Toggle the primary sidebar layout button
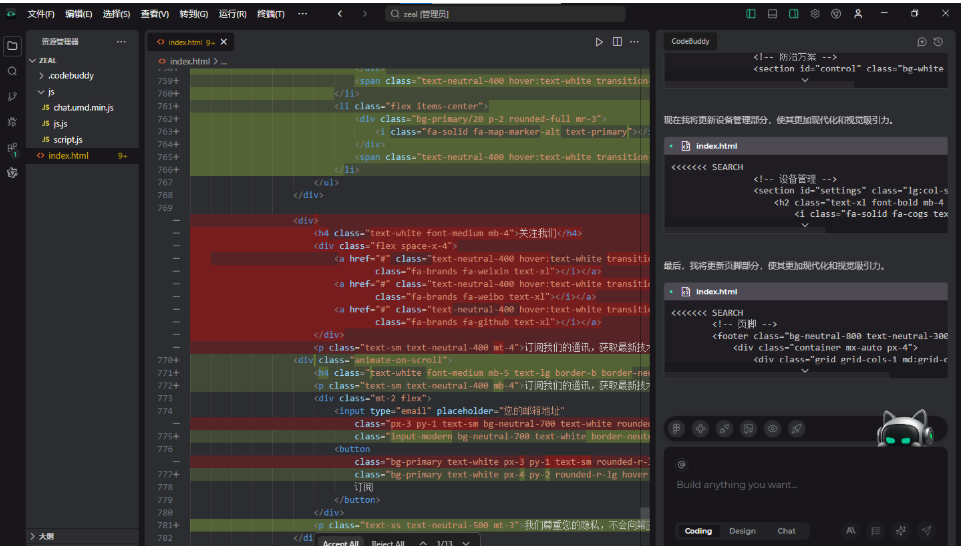Viewport: 962px width, 546px height. point(752,14)
